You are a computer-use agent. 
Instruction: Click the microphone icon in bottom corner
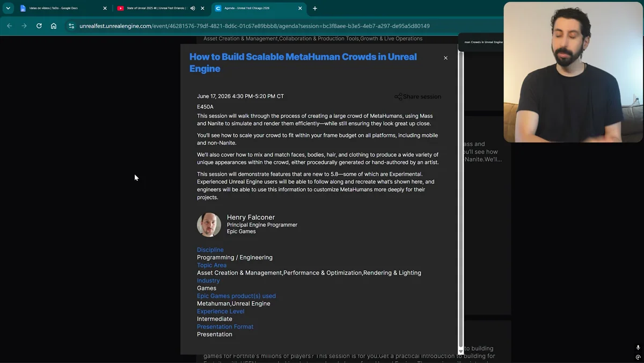pyautogui.click(x=638, y=348)
